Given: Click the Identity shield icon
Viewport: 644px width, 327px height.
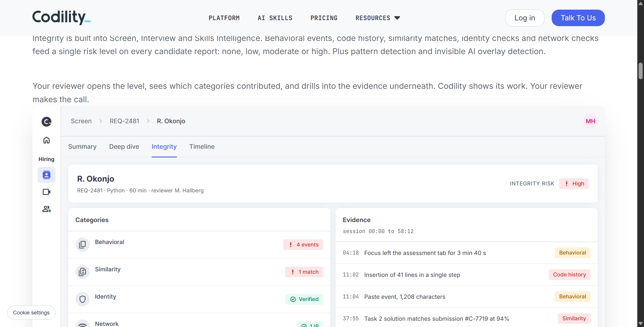Looking at the screenshot, I should (83, 299).
